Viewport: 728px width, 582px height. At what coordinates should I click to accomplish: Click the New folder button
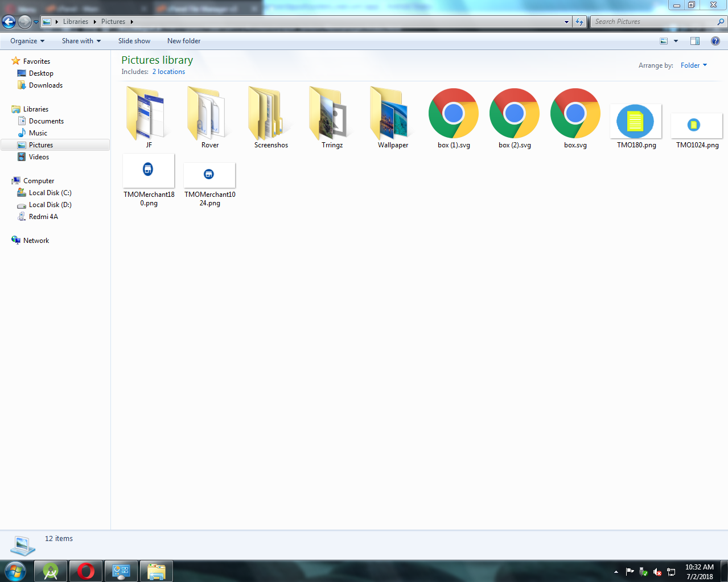click(x=184, y=41)
